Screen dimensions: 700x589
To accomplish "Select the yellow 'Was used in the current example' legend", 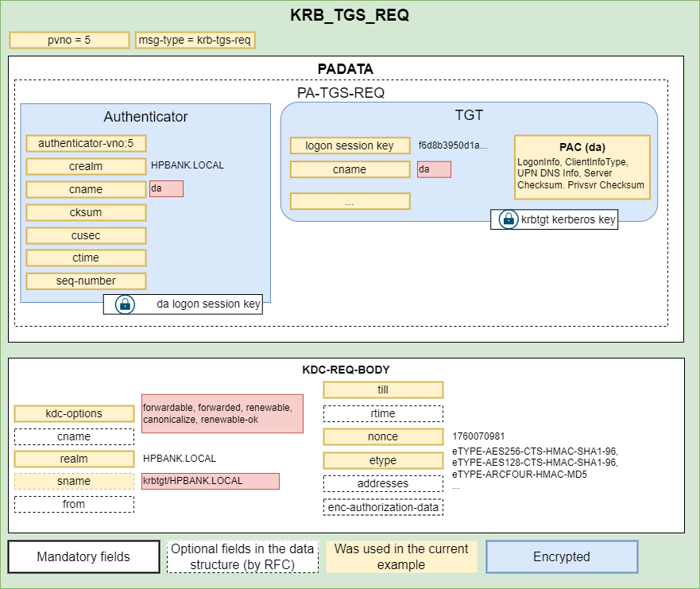I will (x=401, y=556).
